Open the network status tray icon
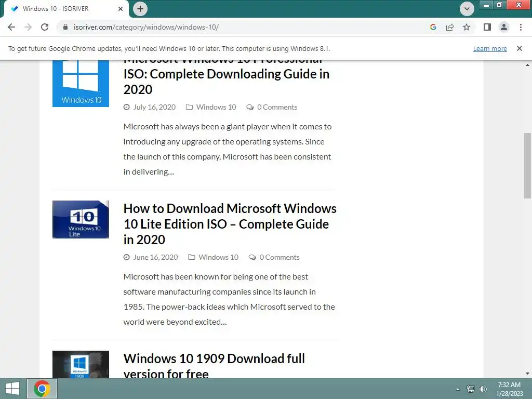Viewport: 532px width, 399px height. (471, 389)
